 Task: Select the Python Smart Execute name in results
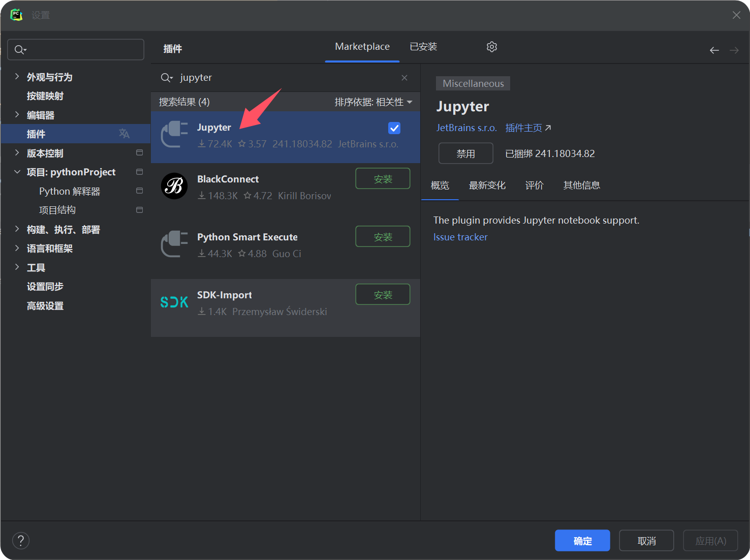click(247, 237)
